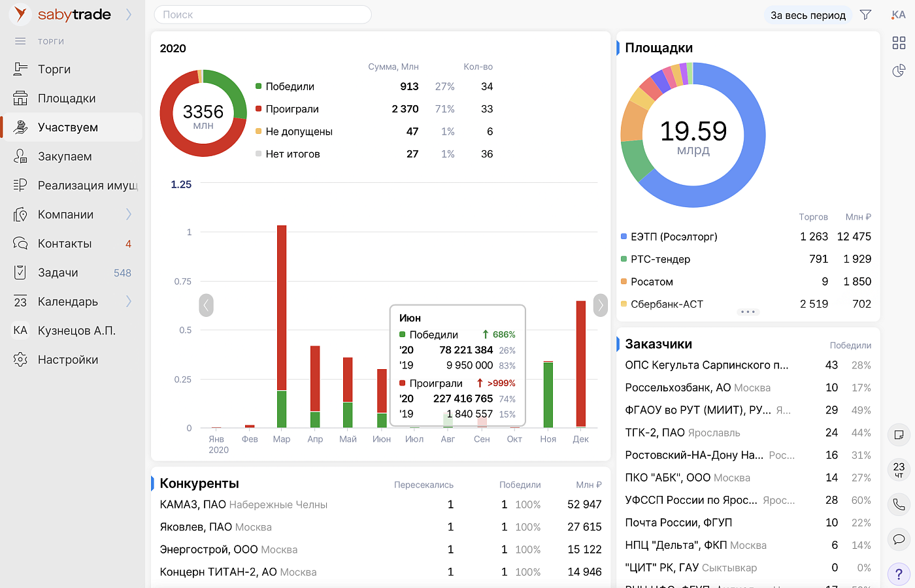
Task: Open customer Почта России, ФГУП row
Action: click(748, 523)
